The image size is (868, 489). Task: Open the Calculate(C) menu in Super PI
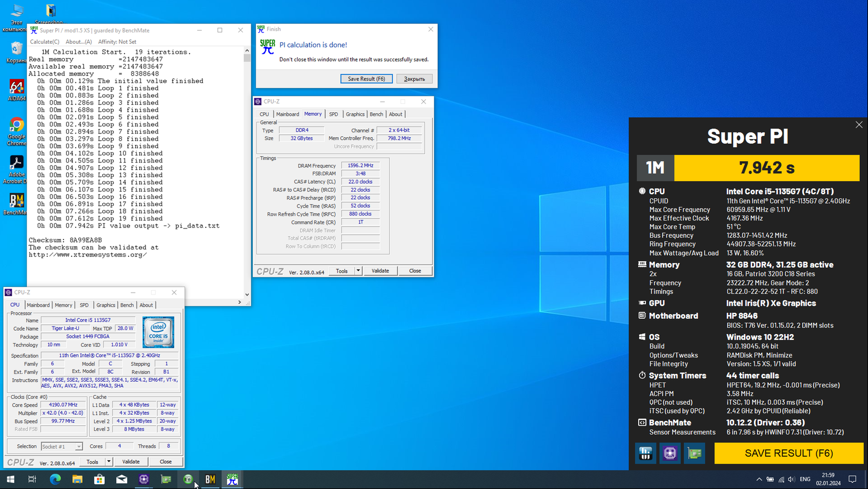44,42
